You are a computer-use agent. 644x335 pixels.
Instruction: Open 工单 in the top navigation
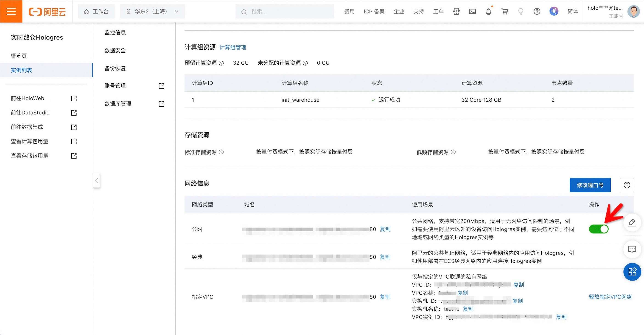pos(438,11)
